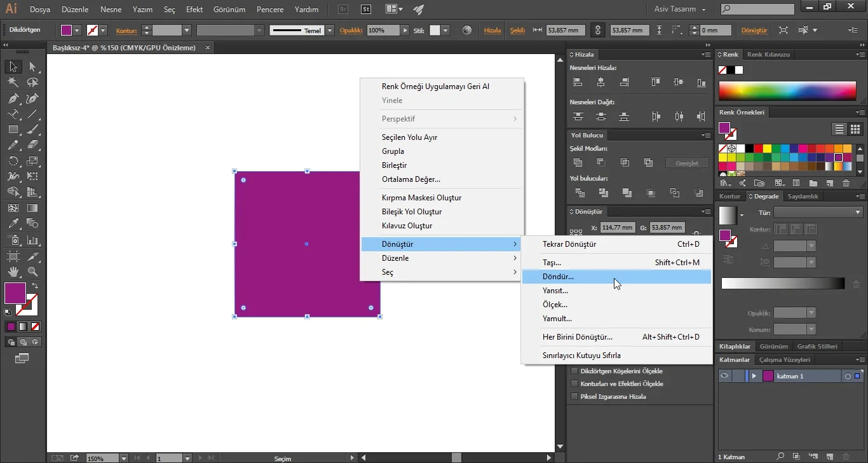The height and width of the screenshot is (463, 868).
Task: Select the Selection (black arrow) tool
Action: click(13, 67)
